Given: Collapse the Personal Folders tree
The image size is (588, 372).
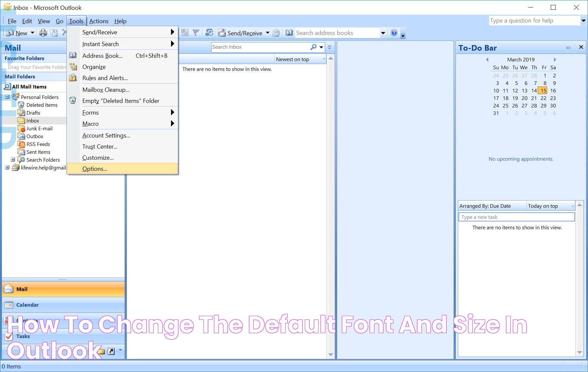Looking at the screenshot, I should [x=7, y=97].
